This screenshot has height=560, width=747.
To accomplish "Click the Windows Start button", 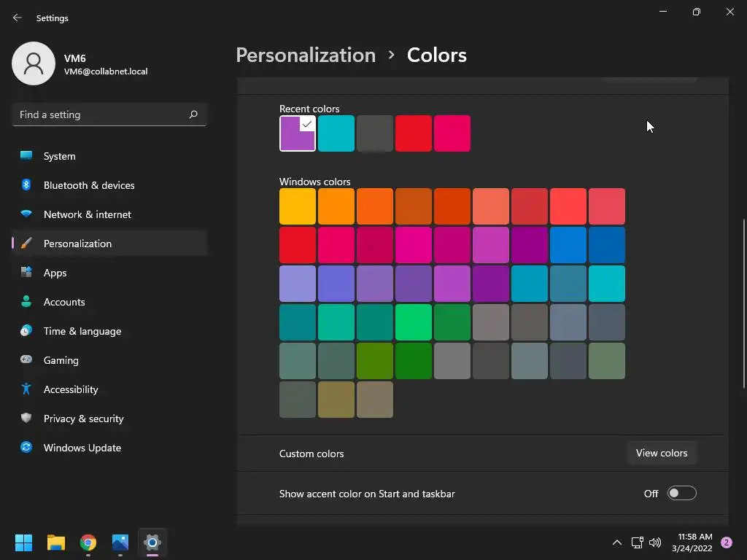I will tap(24, 542).
